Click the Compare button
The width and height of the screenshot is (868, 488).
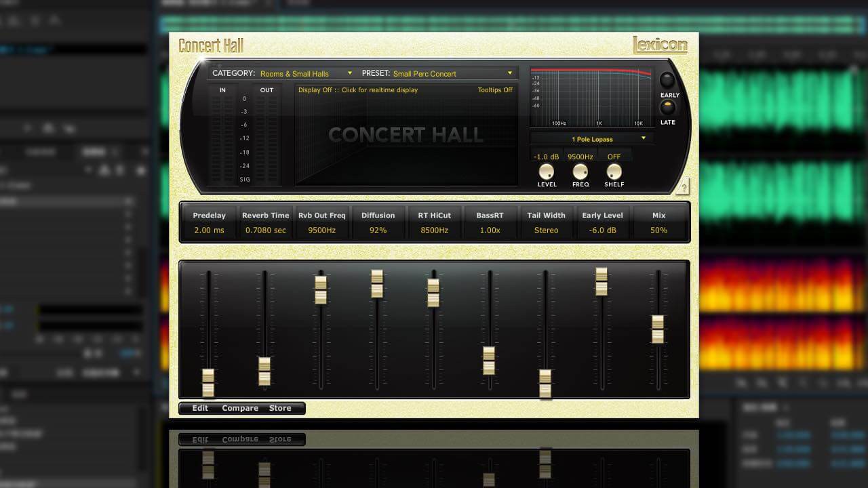coord(240,408)
